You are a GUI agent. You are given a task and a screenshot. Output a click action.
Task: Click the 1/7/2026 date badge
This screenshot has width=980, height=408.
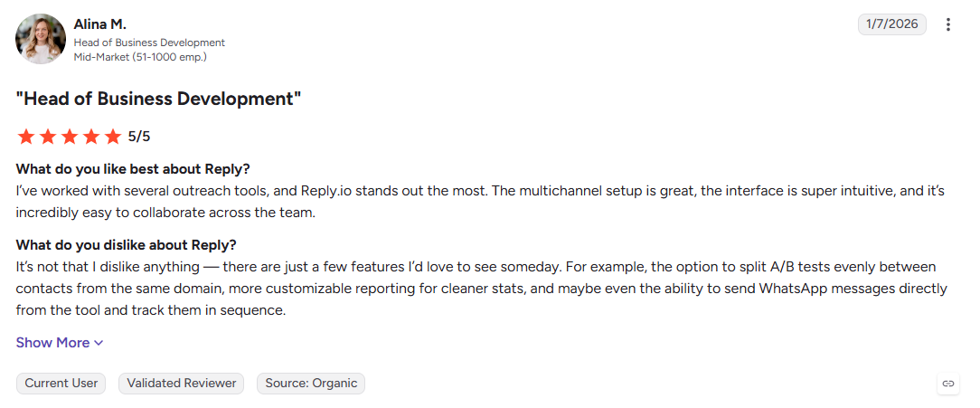892,24
